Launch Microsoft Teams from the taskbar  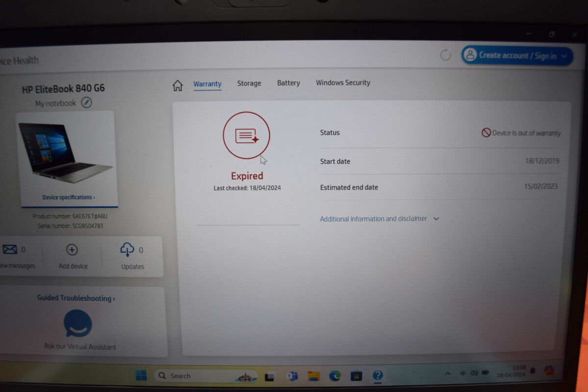[293, 376]
